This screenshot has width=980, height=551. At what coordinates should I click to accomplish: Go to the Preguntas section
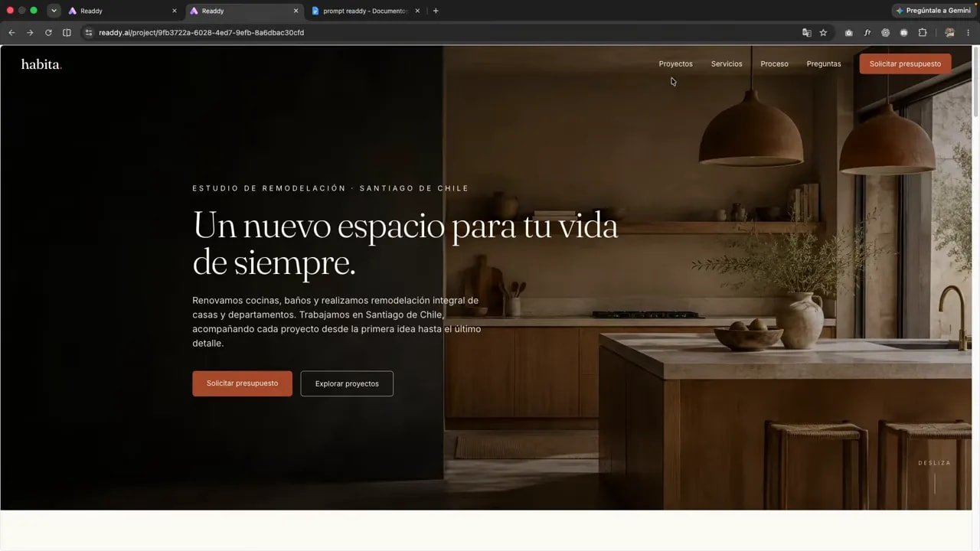824,64
